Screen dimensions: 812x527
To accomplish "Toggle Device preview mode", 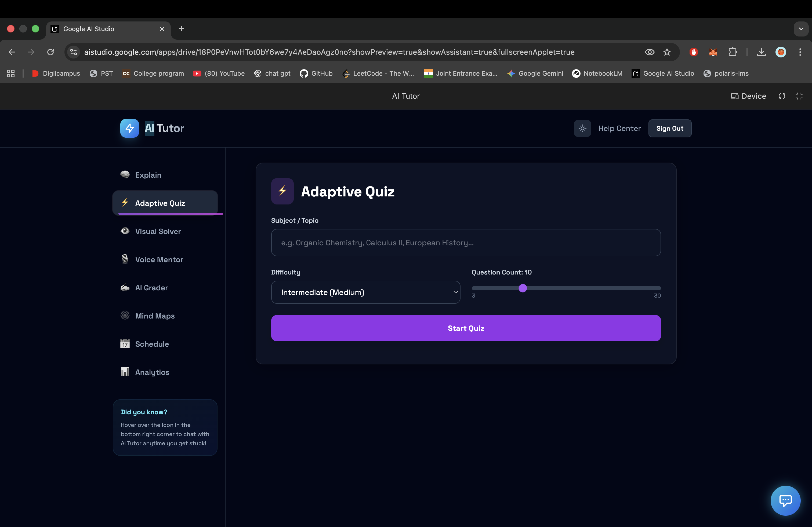I will click(x=748, y=96).
